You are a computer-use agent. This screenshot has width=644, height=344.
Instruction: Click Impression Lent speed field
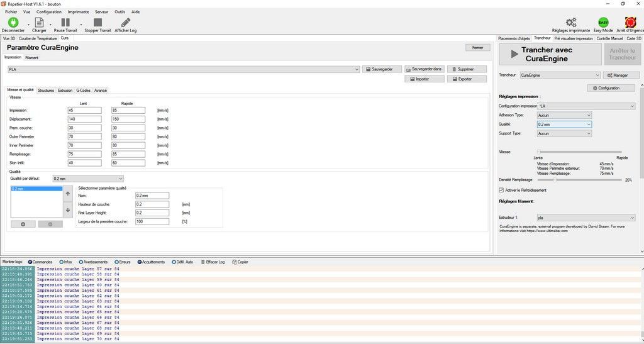[x=85, y=111]
